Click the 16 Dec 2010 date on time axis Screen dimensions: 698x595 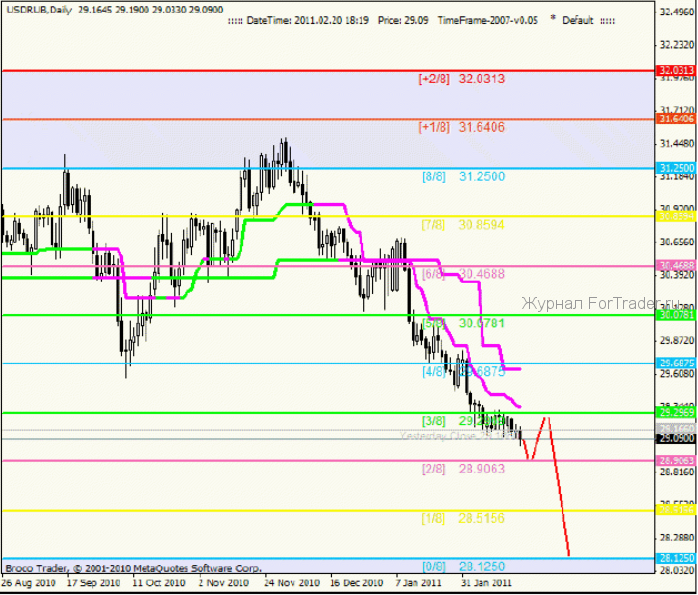(357, 583)
